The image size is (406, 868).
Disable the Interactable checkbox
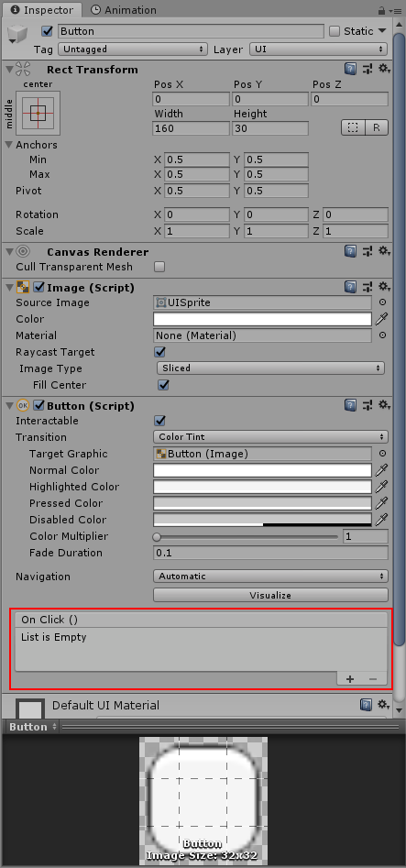(159, 421)
